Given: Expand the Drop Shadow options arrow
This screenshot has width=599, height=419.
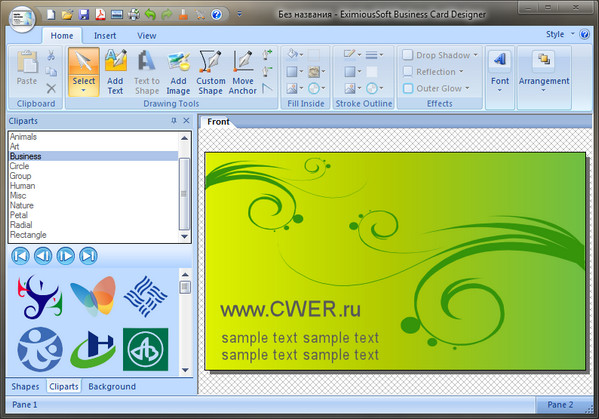Looking at the screenshot, I should 476,55.
